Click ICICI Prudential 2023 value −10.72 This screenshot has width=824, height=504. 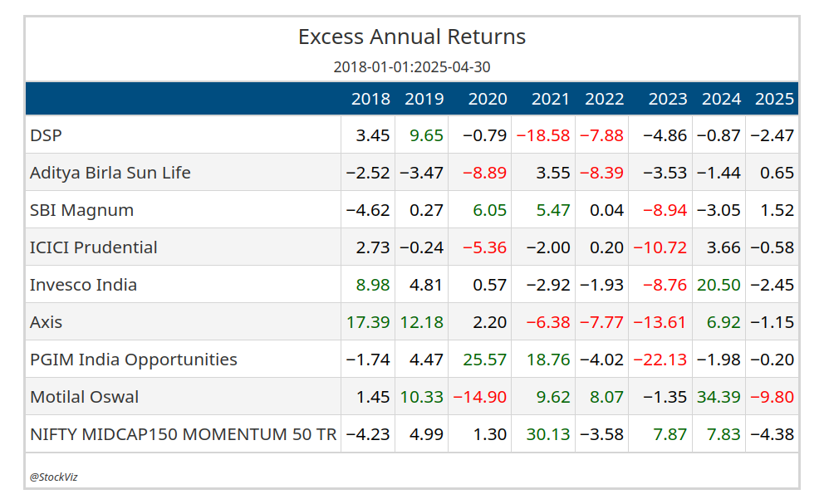point(660,247)
